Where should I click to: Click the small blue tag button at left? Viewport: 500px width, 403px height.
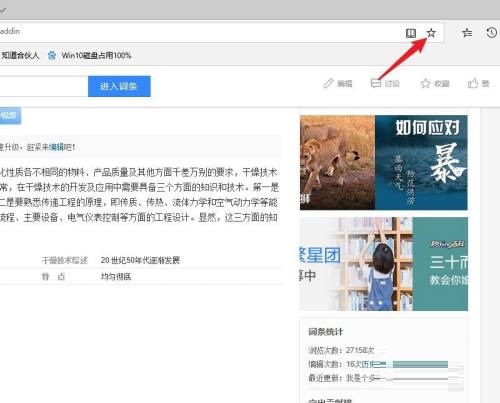[x=10, y=116]
